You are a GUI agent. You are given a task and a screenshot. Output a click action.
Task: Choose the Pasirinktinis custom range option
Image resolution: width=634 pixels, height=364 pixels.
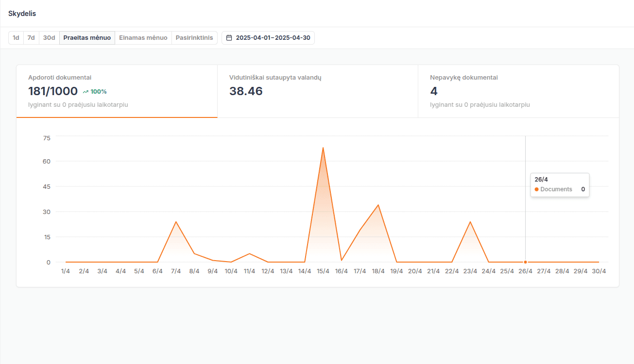click(194, 38)
